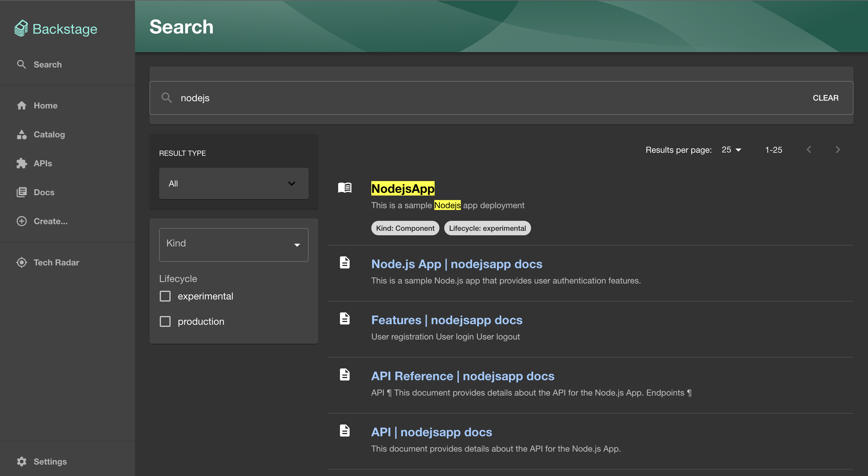
Task: Click the NodejsApp search result
Action: (403, 188)
